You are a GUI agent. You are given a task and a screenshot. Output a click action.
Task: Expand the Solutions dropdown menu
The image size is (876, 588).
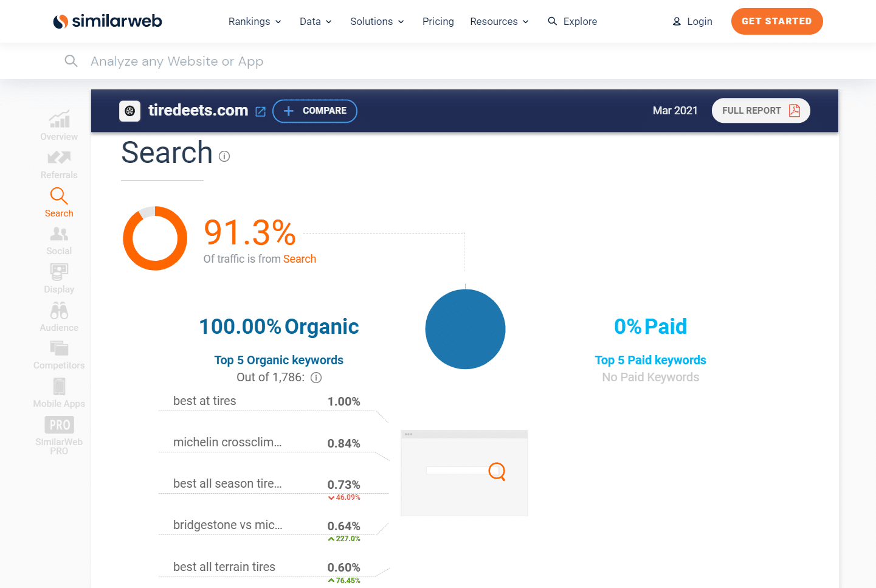coord(377,21)
